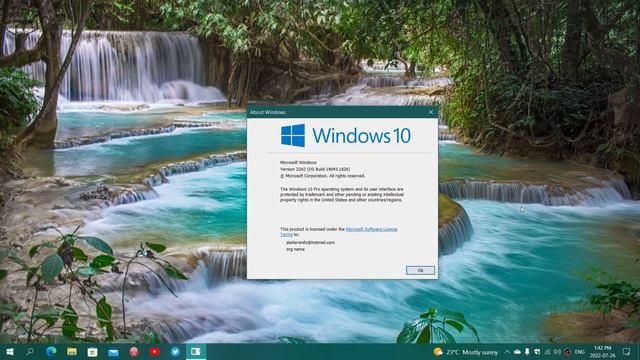640x360 pixels.
Task: Open the Action Center notifications
Action: (627, 351)
